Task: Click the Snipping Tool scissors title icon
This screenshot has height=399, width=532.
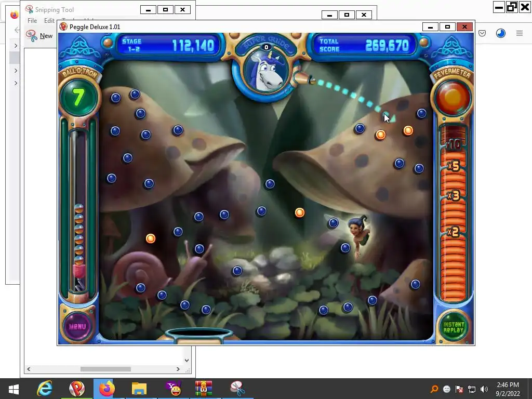Action: pyautogui.click(x=29, y=9)
